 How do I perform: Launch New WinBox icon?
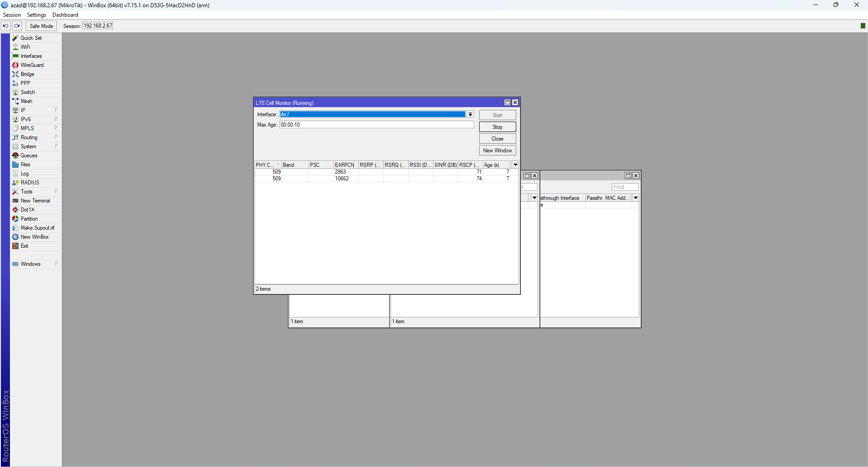click(15, 237)
